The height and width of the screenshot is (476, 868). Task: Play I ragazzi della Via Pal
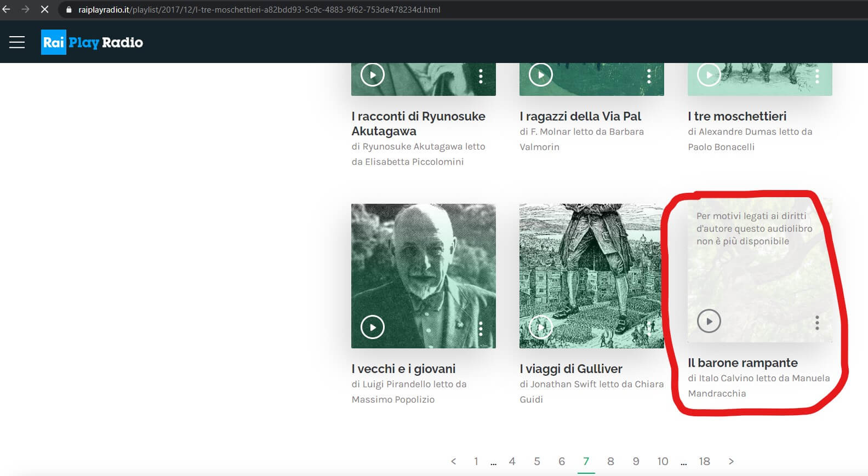[x=541, y=75]
